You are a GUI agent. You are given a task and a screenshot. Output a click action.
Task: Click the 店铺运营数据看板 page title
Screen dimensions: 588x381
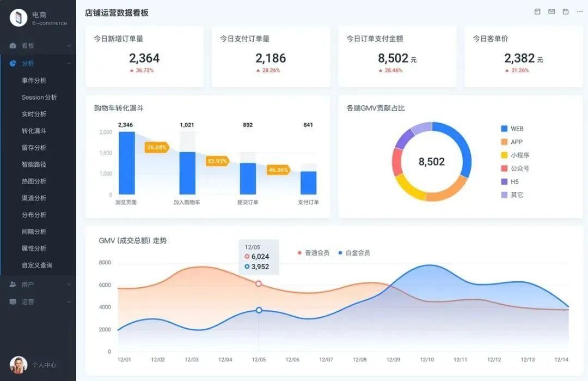[117, 13]
